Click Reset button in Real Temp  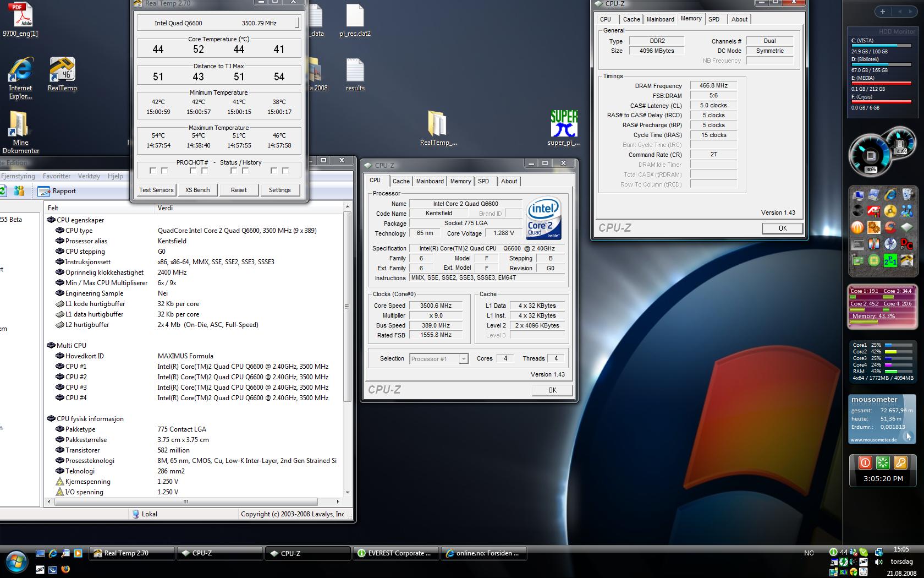click(239, 190)
